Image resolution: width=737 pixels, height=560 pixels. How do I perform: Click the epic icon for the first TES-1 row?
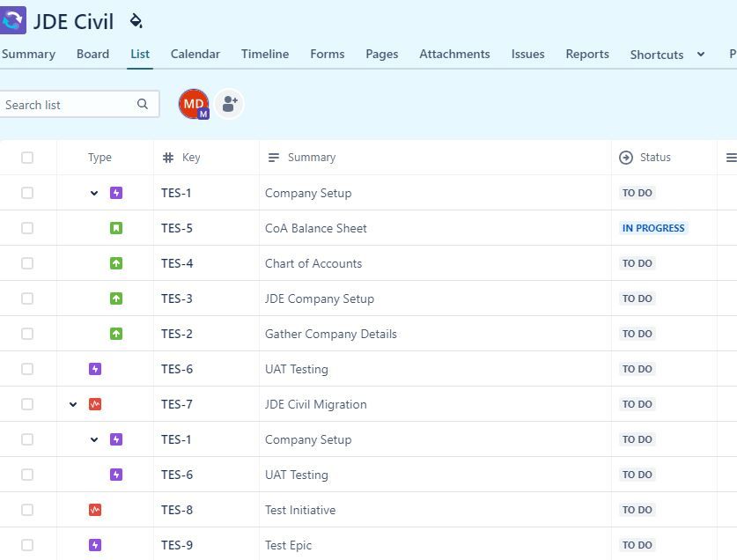pyautogui.click(x=116, y=193)
